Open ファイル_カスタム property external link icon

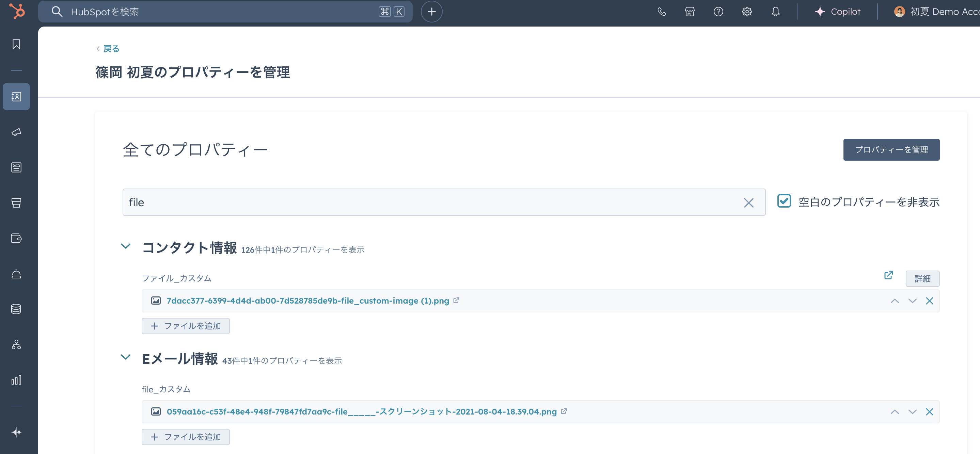click(888, 275)
